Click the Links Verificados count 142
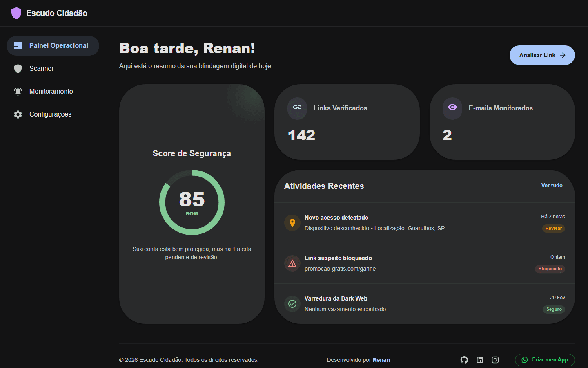Viewport: 588px width, 368px height. click(302, 135)
